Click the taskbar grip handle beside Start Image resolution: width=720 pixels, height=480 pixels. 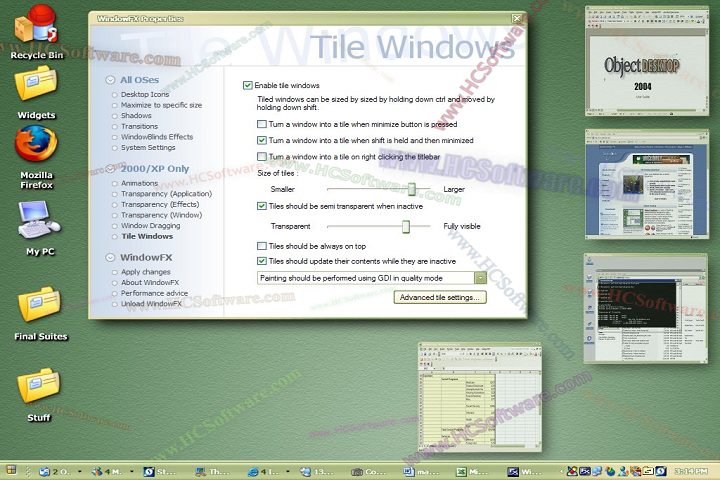coord(28,471)
